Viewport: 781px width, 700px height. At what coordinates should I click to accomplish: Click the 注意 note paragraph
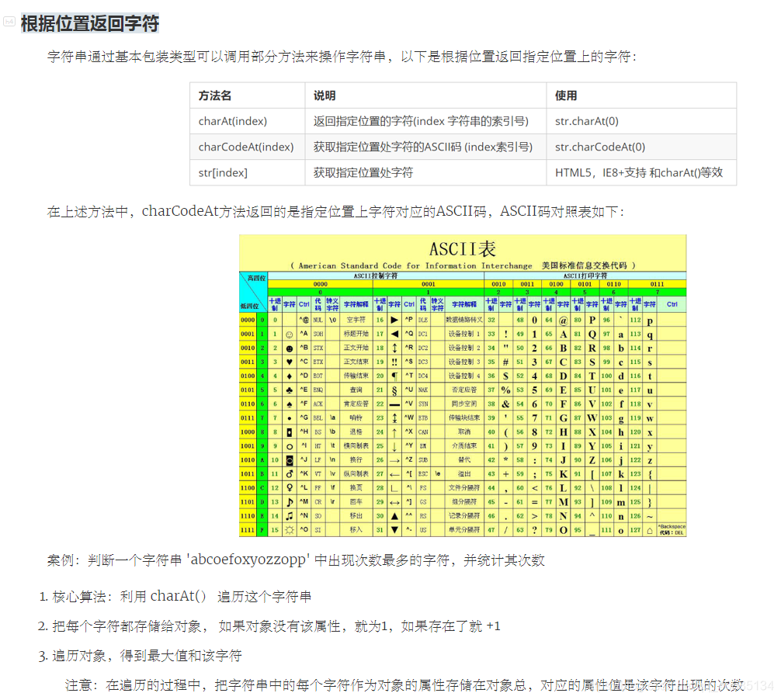click(404, 685)
